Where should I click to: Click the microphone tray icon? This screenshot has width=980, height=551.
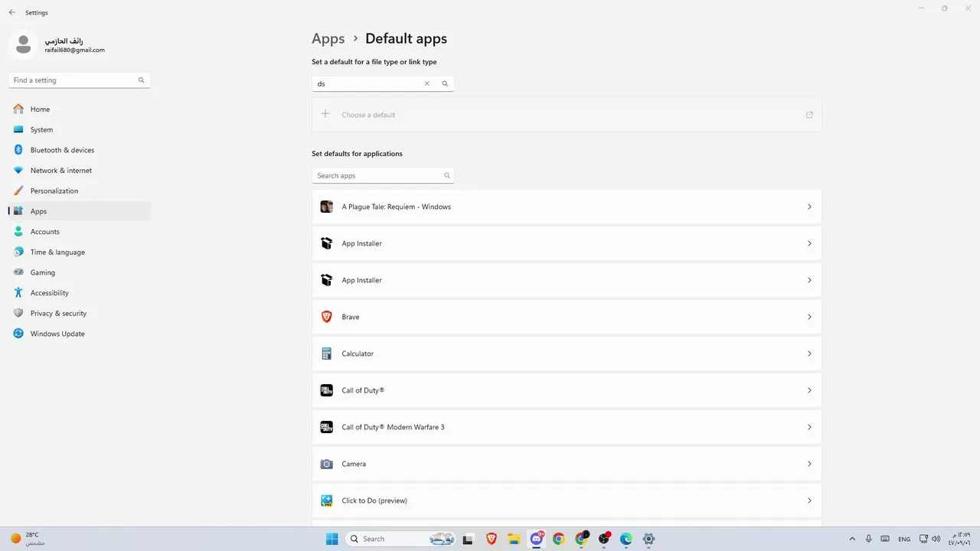[x=868, y=539]
